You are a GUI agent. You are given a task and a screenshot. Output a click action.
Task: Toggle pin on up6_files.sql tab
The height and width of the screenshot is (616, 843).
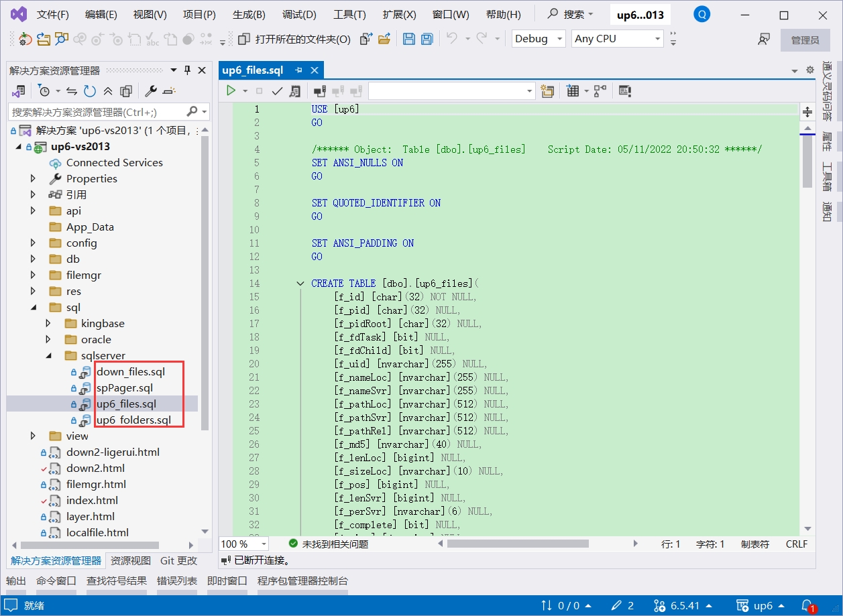coord(298,70)
